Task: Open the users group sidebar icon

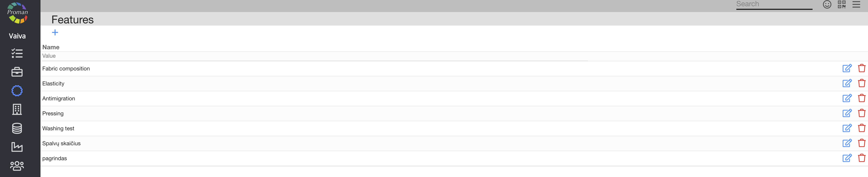Action: coord(17,166)
